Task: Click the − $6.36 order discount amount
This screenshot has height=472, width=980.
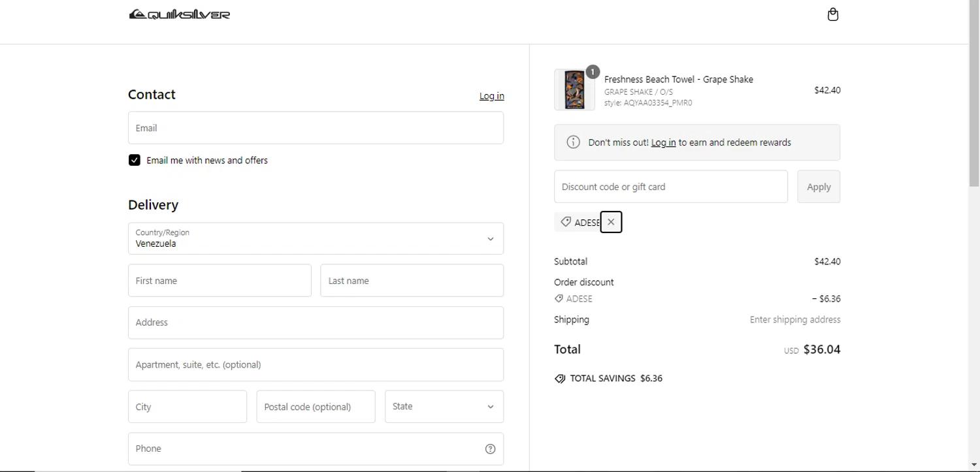Action: click(826, 299)
